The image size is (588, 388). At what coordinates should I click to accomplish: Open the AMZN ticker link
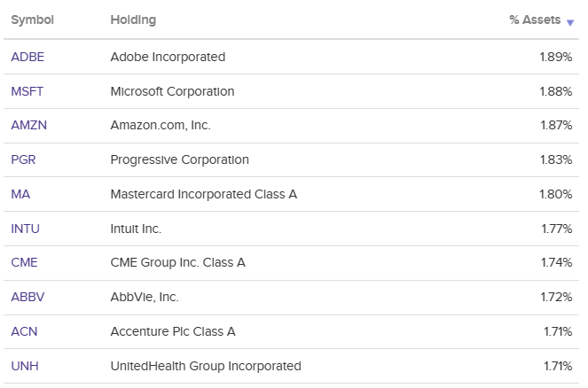28,126
